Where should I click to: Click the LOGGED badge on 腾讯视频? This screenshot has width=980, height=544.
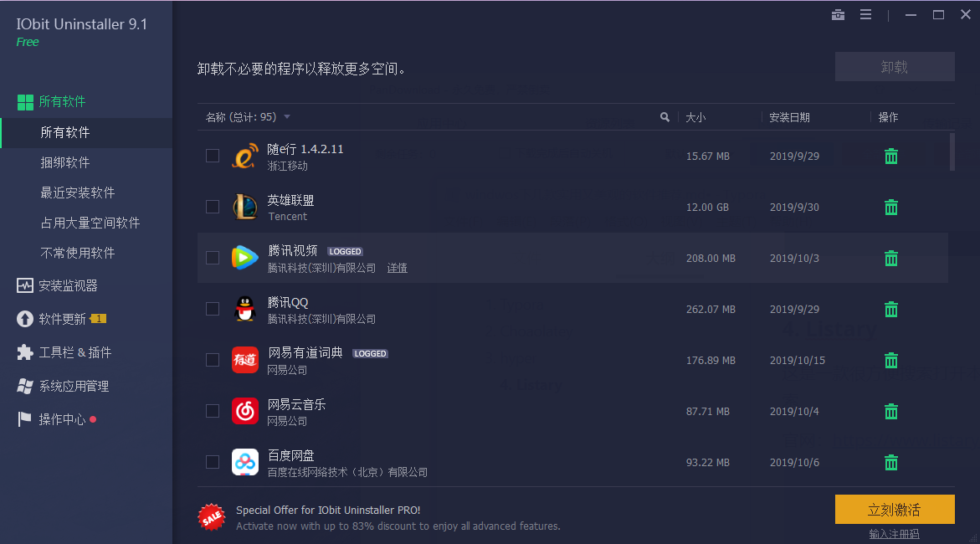tap(345, 251)
